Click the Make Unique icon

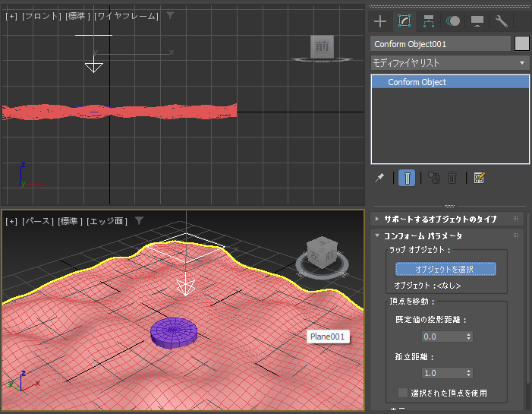point(434,178)
